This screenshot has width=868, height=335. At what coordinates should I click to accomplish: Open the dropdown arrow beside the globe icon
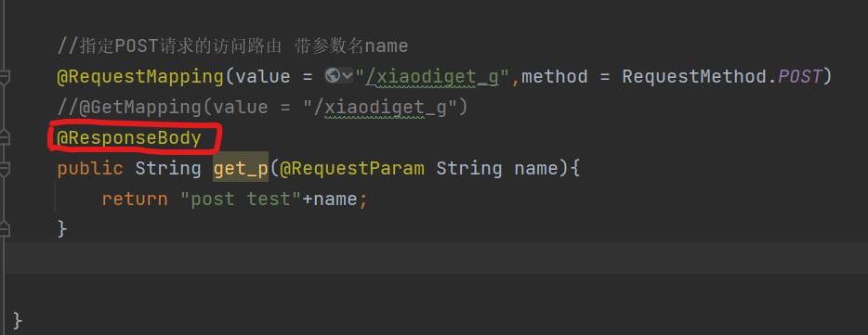click(347, 76)
